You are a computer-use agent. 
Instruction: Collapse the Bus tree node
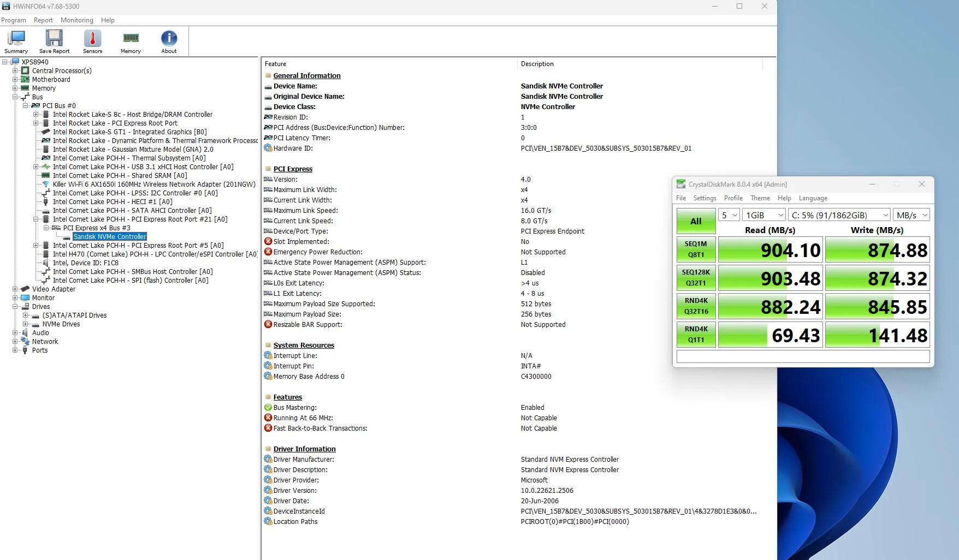tap(15, 97)
